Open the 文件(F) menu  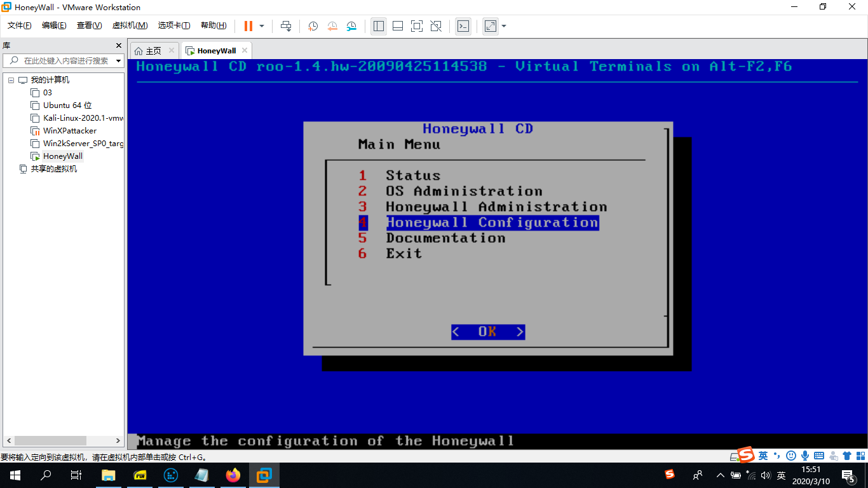point(20,25)
